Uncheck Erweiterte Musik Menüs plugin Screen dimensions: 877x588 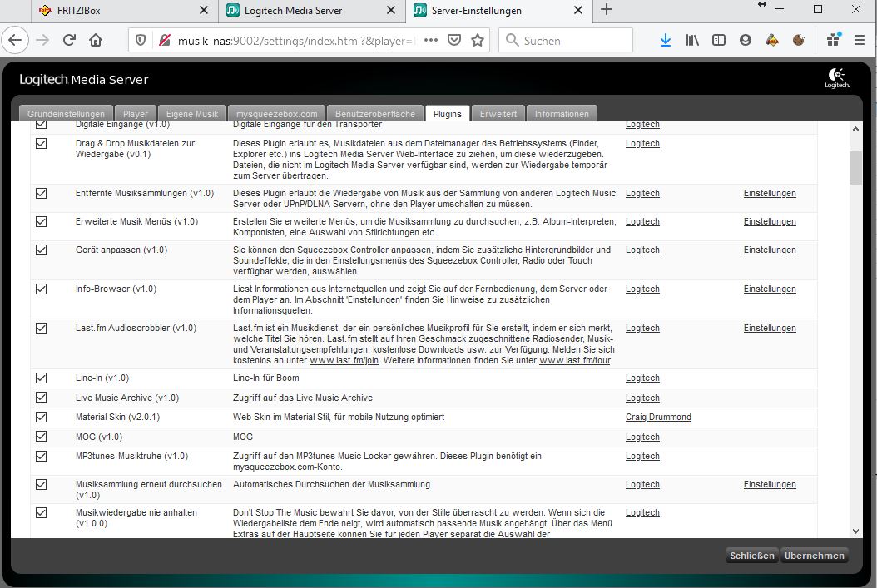(x=42, y=222)
